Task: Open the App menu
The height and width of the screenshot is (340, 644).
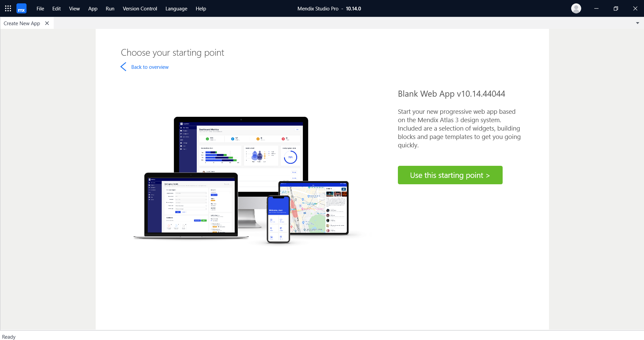Action: [93, 9]
